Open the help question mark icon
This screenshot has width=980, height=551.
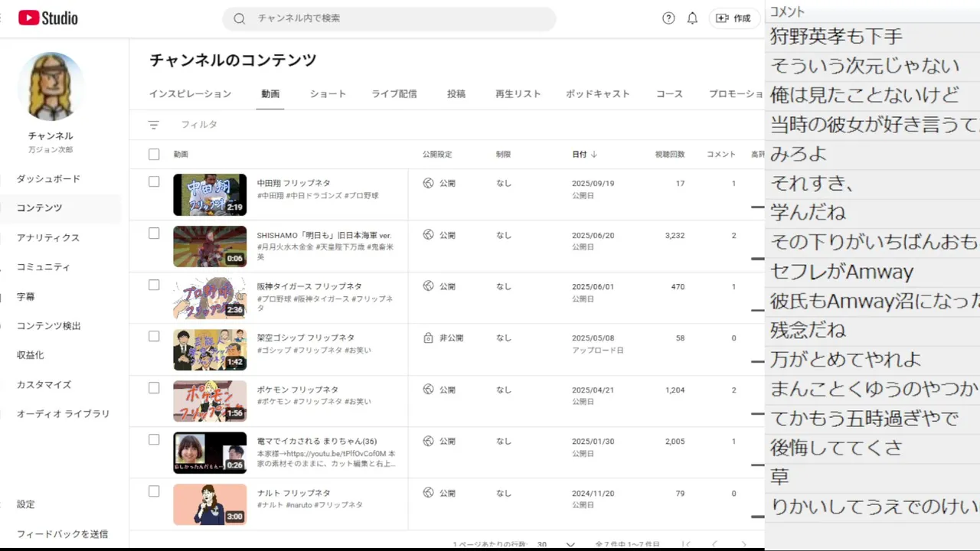tap(668, 18)
